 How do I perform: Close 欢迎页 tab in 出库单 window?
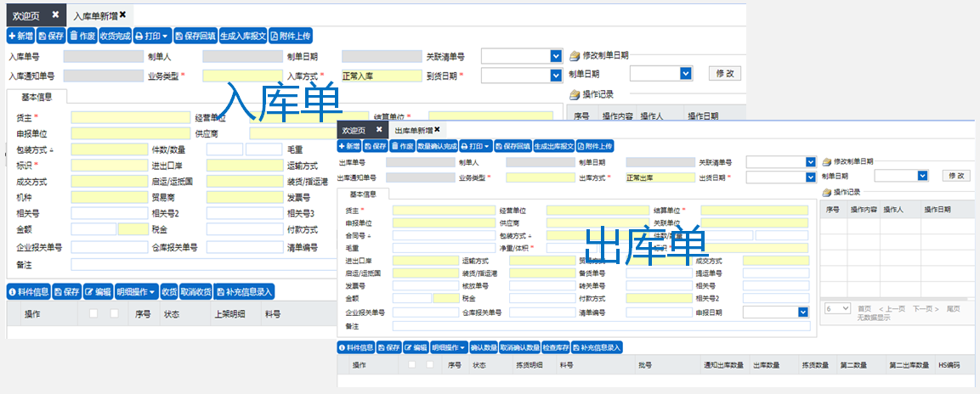tap(379, 129)
